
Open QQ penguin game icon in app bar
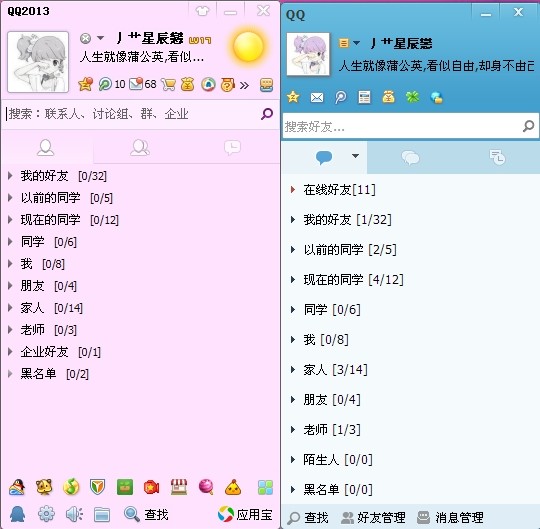pyautogui.click(x=17, y=487)
